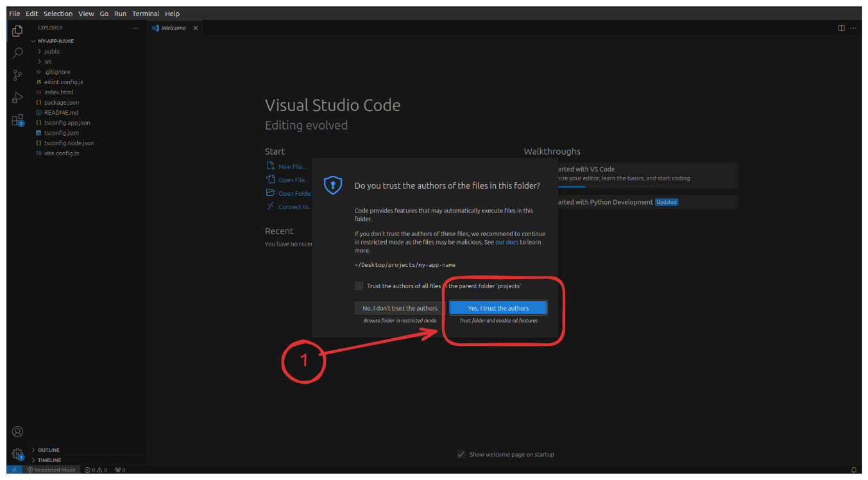Open the Extensions view icon
The height and width of the screenshot is (480, 868).
[17, 121]
